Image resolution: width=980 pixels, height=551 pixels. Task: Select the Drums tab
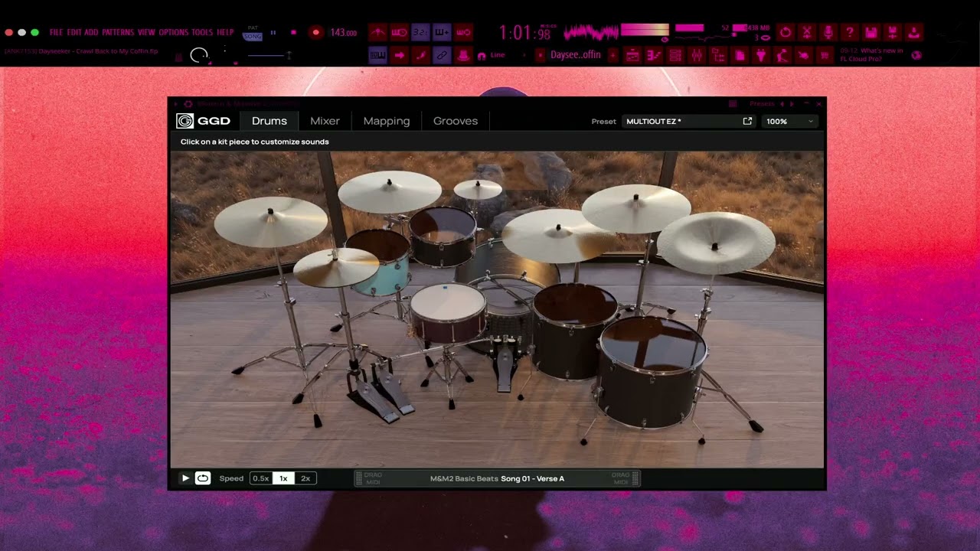click(269, 121)
